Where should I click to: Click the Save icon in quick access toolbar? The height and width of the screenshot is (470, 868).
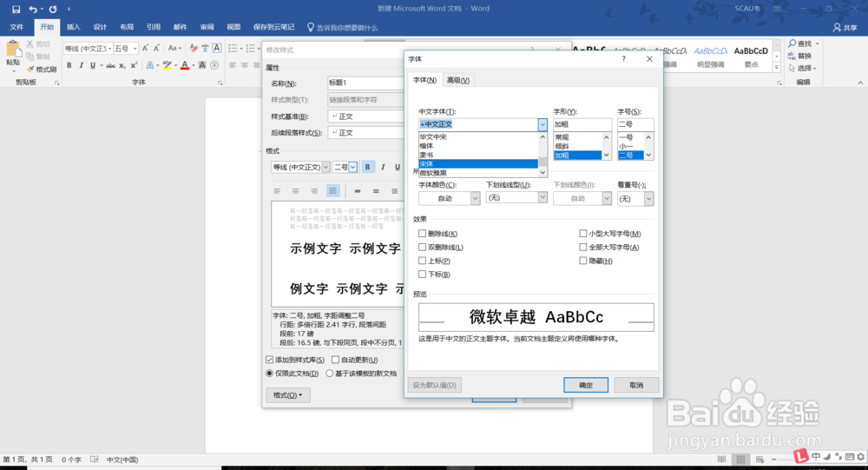pos(16,10)
